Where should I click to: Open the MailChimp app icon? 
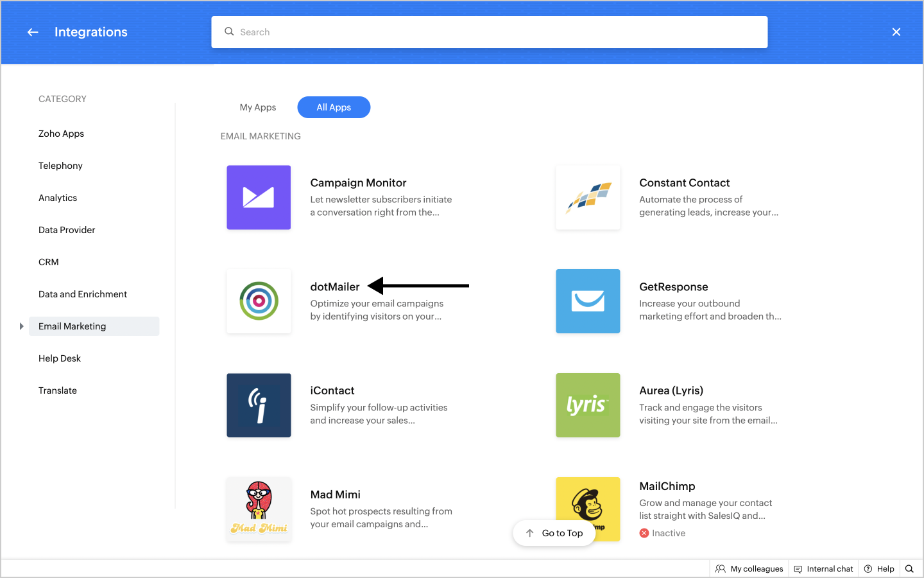tap(588, 509)
